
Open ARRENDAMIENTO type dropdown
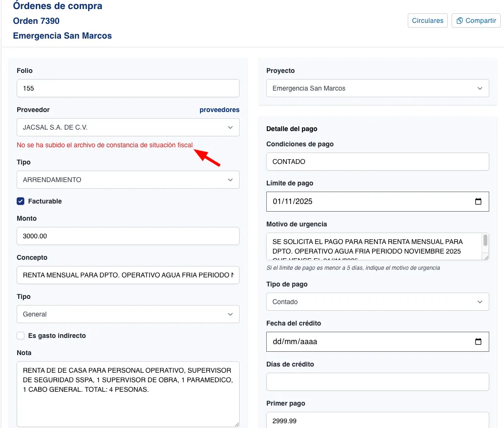[x=128, y=180]
